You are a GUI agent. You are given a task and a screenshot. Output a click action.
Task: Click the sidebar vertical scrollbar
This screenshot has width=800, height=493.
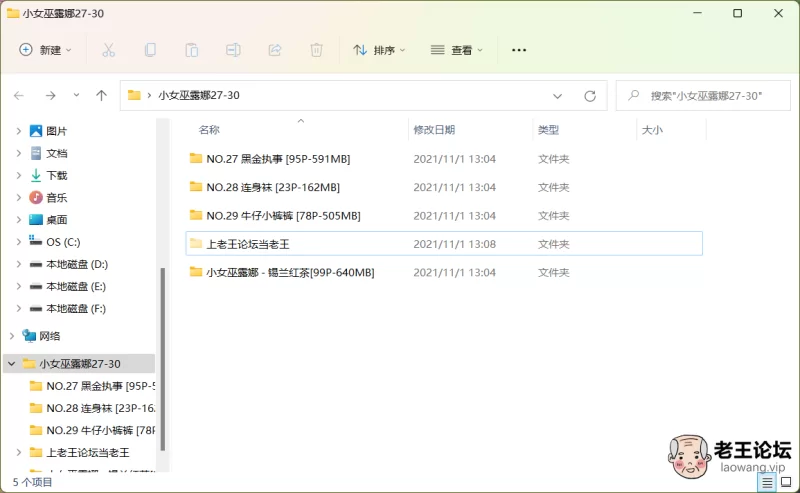[x=163, y=359]
